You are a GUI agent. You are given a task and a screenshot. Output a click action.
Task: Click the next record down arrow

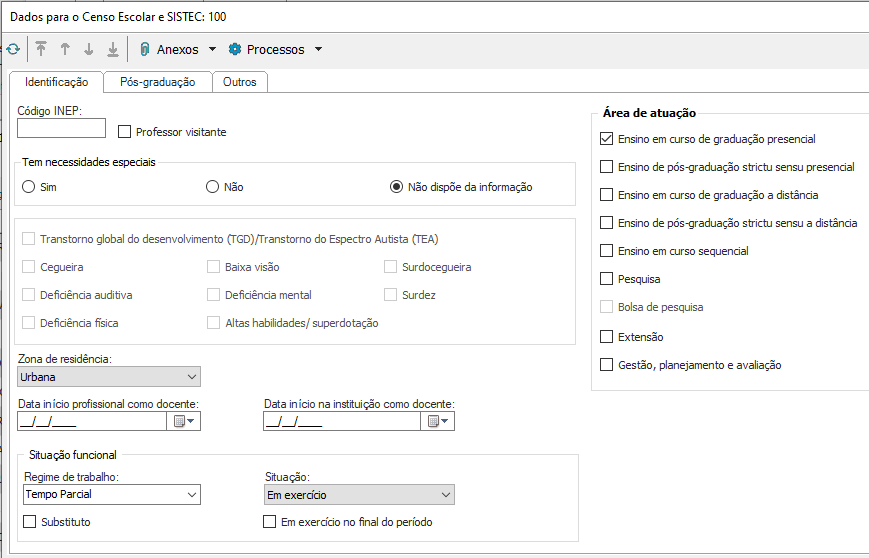click(89, 49)
